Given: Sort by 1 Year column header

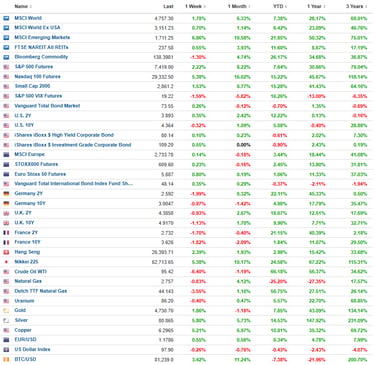Looking at the screenshot, I should [316, 6].
